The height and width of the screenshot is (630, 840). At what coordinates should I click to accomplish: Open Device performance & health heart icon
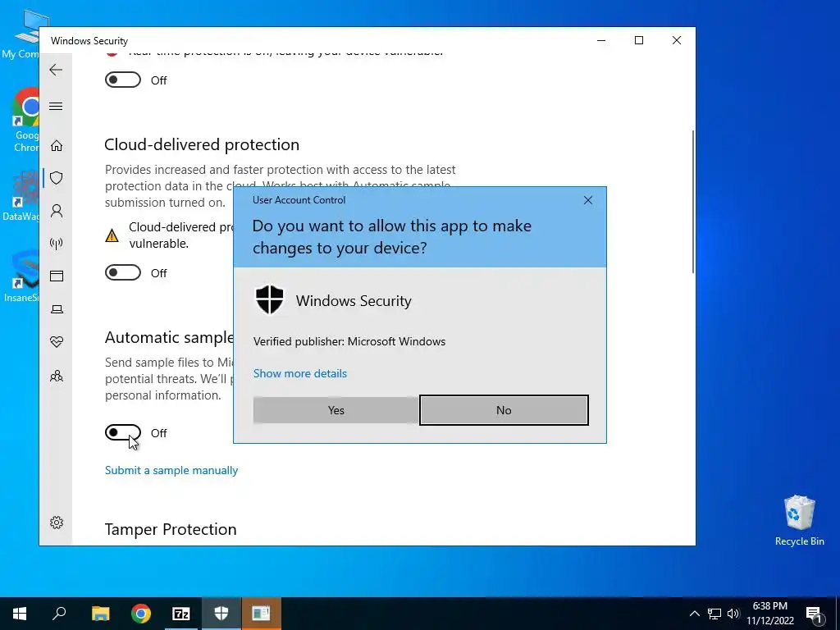pyautogui.click(x=57, y=342)
